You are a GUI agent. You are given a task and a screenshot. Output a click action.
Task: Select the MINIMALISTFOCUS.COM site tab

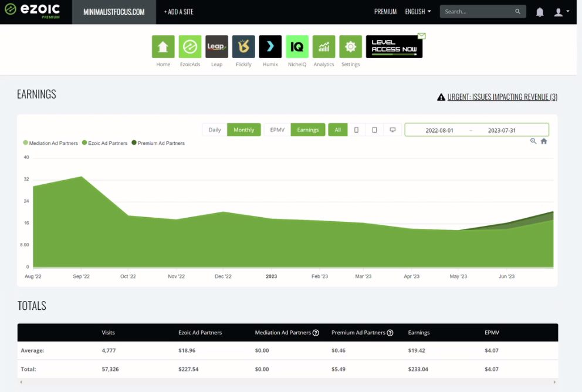(114, 12)
